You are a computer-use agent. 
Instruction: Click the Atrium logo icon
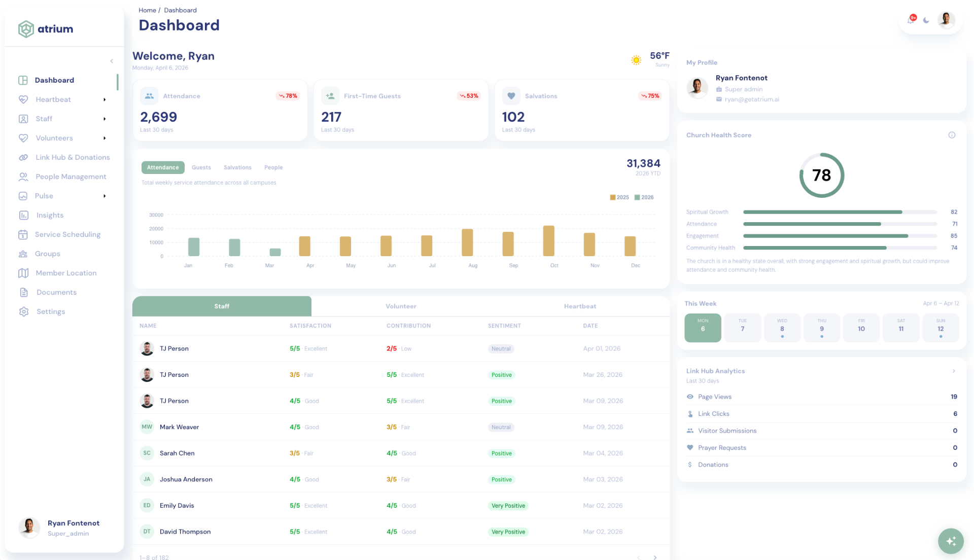[26, 29]
